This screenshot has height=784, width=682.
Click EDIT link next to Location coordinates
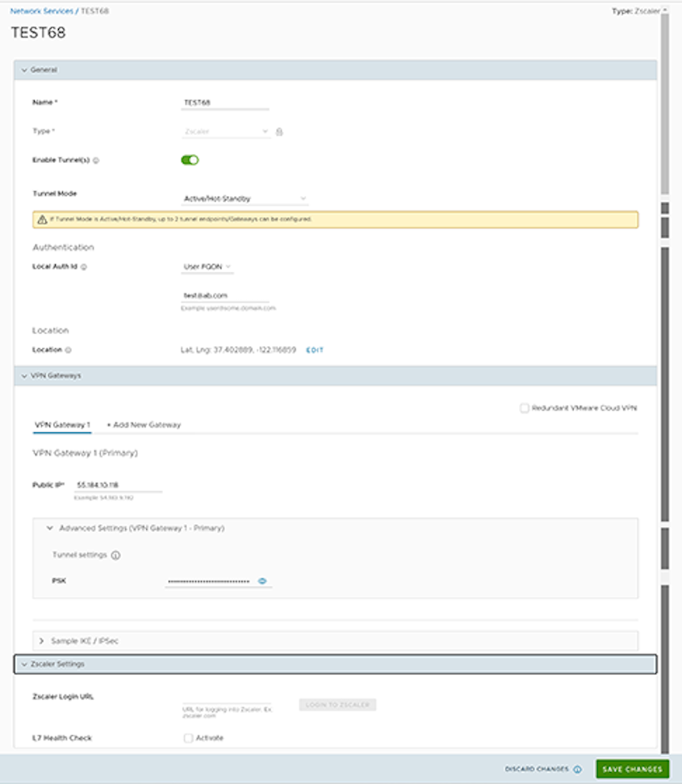[x=315, y=350]
